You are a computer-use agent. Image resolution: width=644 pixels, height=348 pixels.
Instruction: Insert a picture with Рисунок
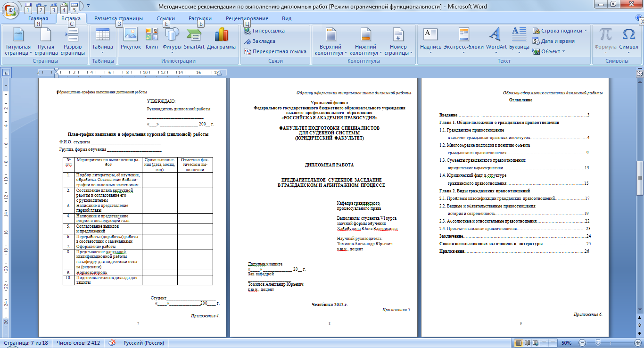tap(131, 39)
